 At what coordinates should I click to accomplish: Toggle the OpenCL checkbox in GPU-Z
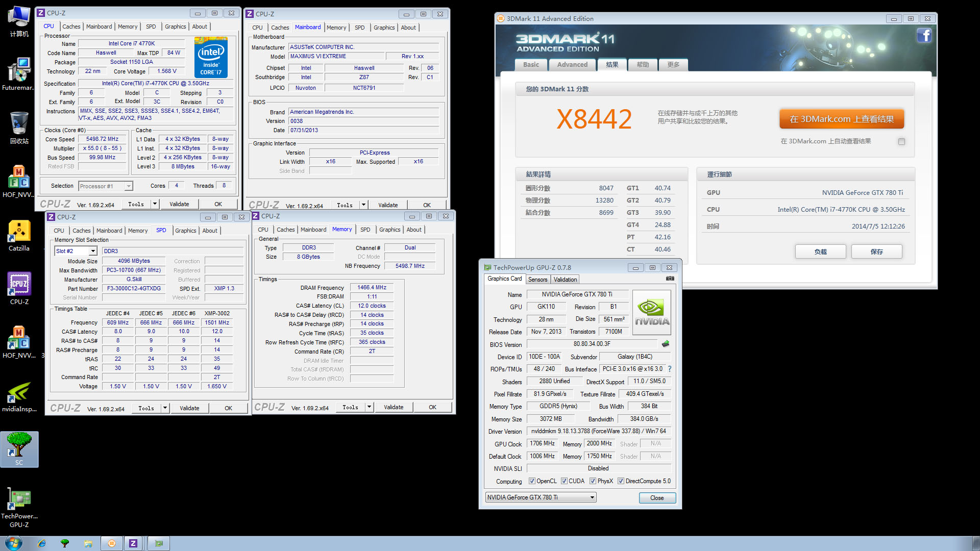(x=532, y=481)
